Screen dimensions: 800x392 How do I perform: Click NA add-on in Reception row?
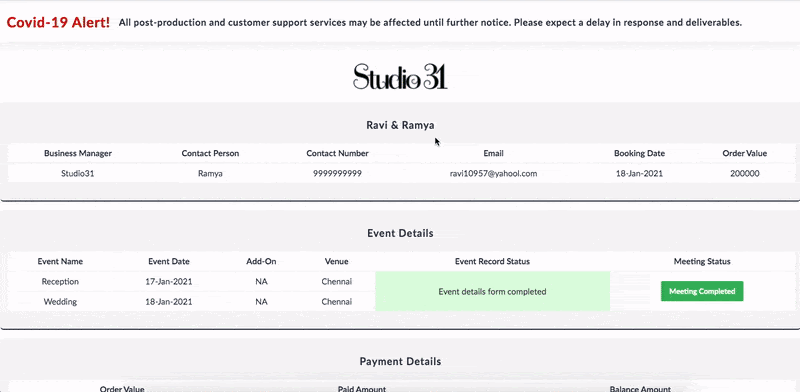[x=261, y=281]
